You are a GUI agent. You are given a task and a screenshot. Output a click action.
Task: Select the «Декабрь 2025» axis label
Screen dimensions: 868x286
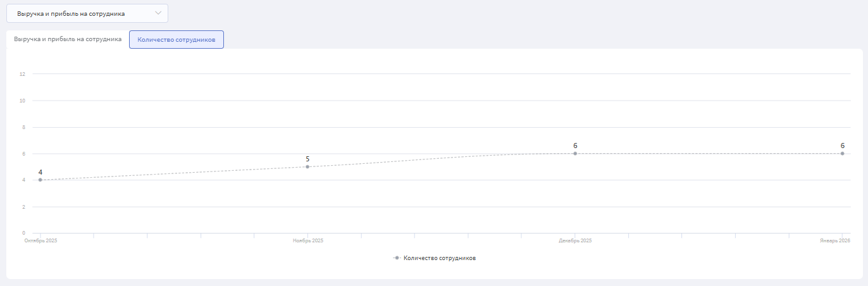575,241
